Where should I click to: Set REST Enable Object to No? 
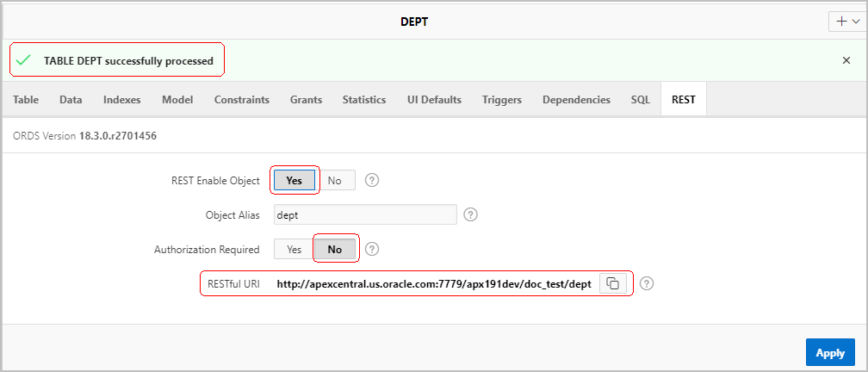click(x=335, y=181)
